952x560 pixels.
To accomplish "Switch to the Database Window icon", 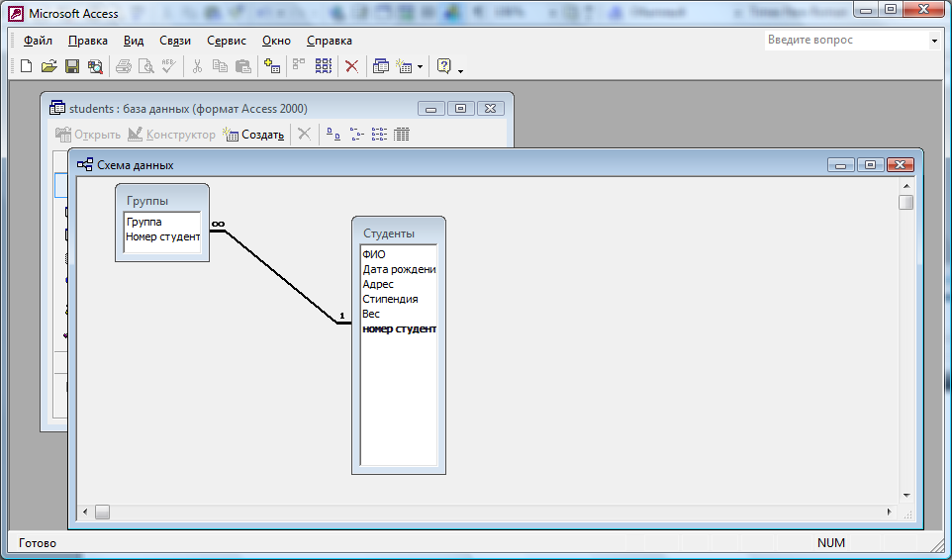I will (x=381, y=66).
